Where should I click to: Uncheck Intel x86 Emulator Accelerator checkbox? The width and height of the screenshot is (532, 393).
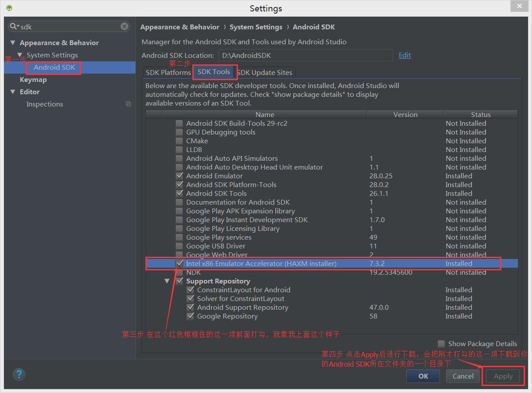179,264
